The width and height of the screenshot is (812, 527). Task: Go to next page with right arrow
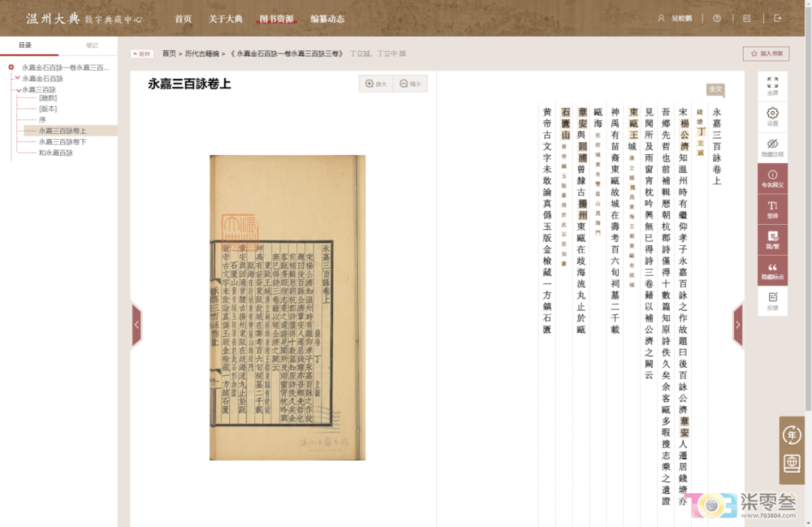(x=738, y=325)
